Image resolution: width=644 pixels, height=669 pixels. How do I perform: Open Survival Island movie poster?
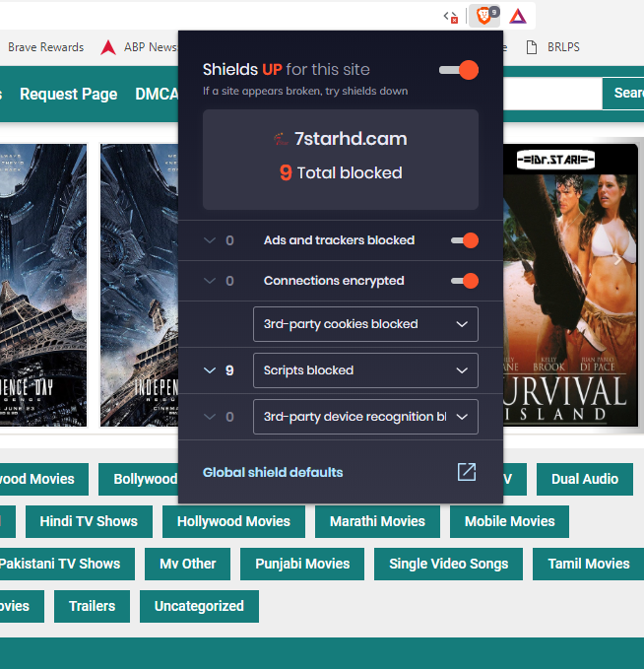[571, 285]
